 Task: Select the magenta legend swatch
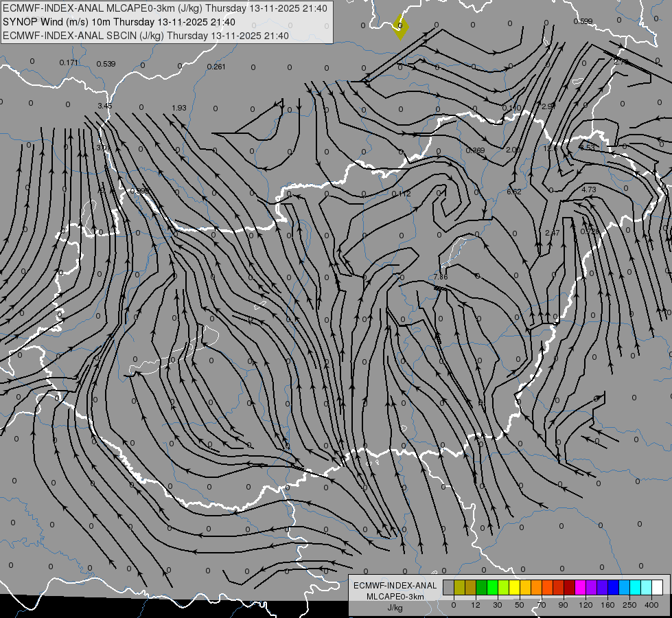(x=580, y=587)
